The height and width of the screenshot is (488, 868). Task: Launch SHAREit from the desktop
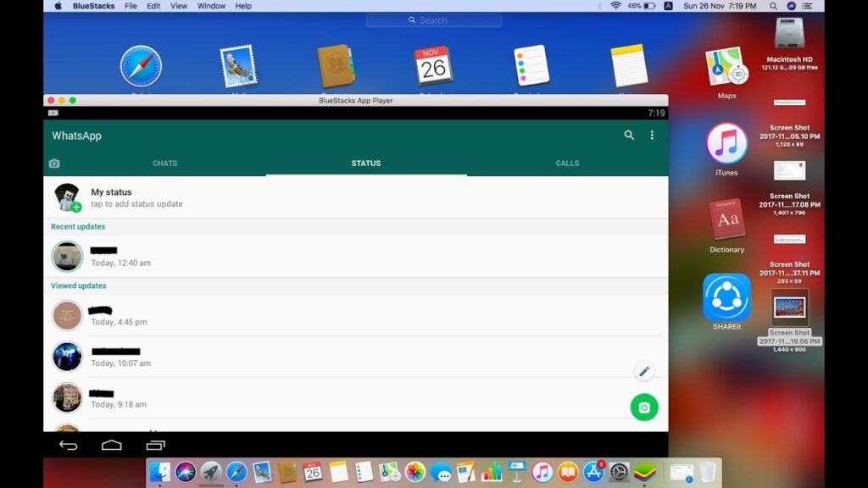tap(726, 299)
